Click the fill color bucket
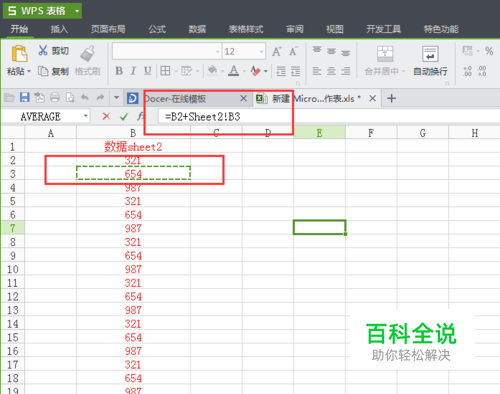Image resolution: width=500 pixels, height=394 pixels. [212, 71]
